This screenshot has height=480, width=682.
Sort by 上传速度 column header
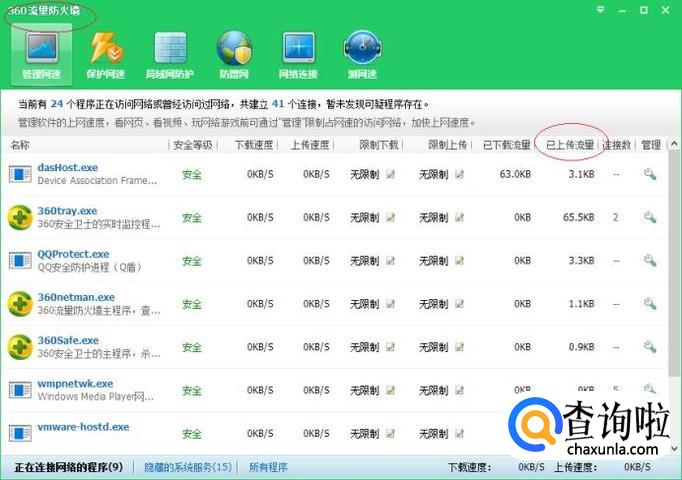310,145
